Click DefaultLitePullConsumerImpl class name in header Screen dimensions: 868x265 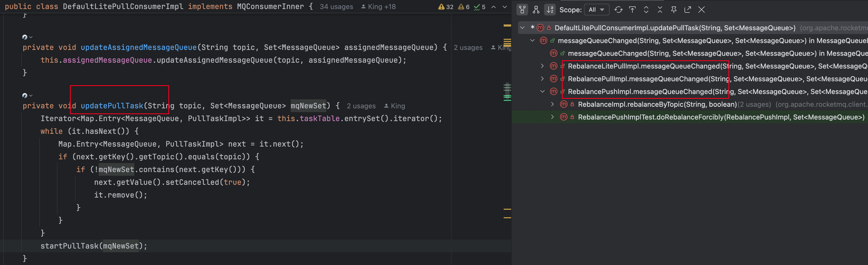tap(123, 6)
